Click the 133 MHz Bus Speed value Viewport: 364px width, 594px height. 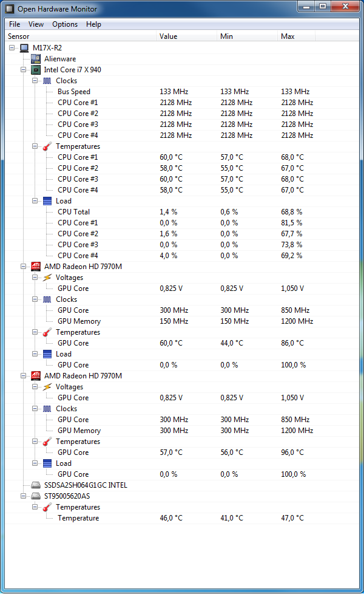174,92
